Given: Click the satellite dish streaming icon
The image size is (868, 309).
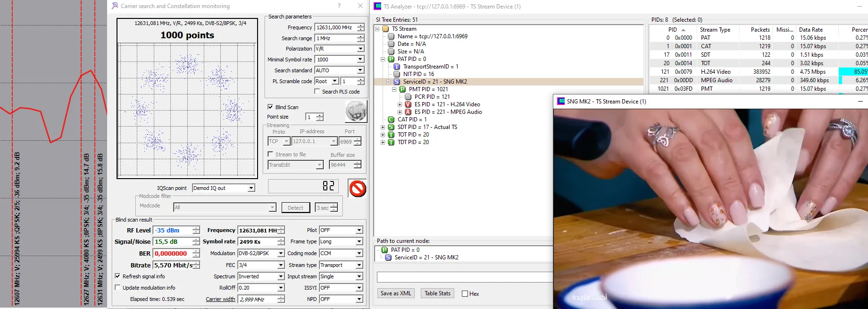Looking at the screenshot, I should point(356,112).
